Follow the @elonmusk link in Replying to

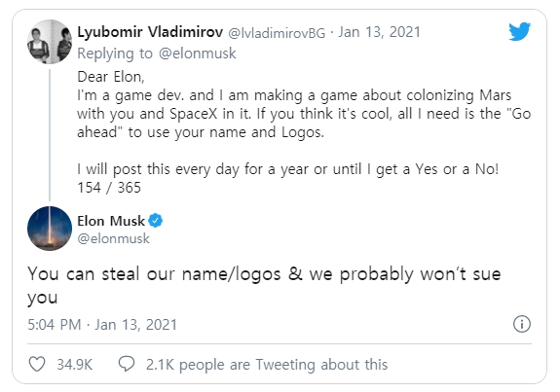[197, 53]
